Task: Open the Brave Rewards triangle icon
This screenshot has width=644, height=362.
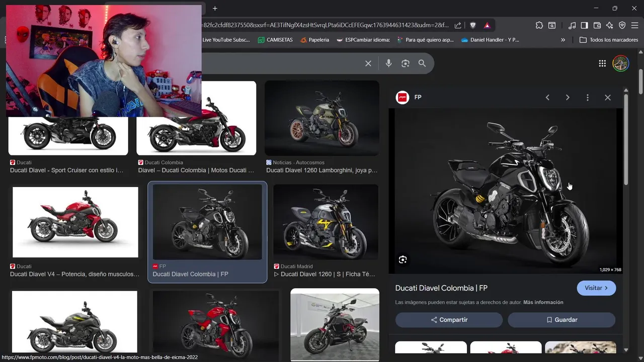Action: [x=487, y=25]
